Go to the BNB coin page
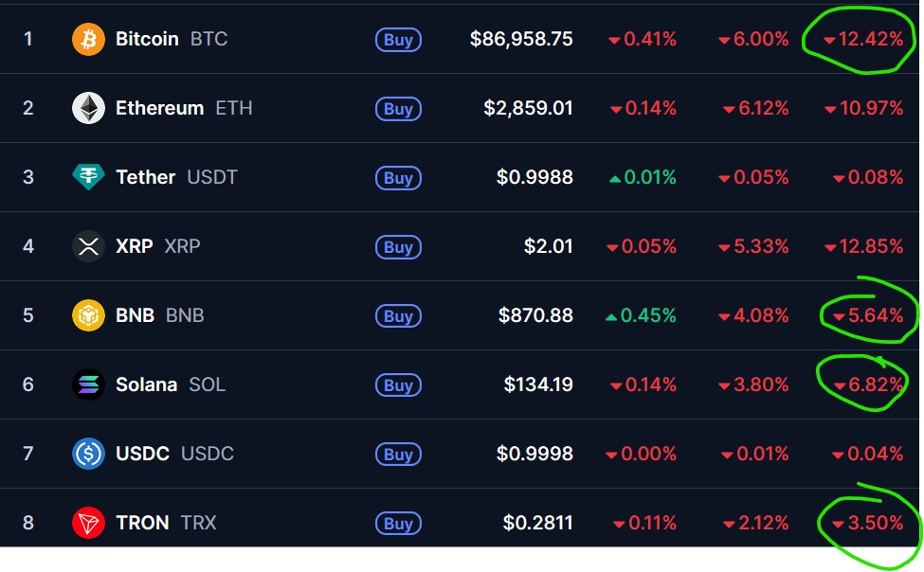The height and width of the screenshot is (572, 924). pyautogui.click(x=135, y=315)
